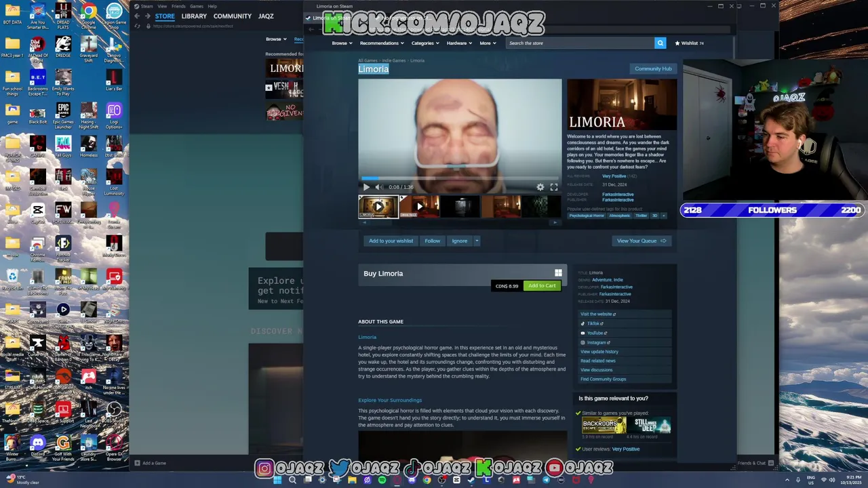The height and width of the screenshot is (488, 868).
Task: Mute the trailer with the speaker icon
Action: (x=379, y=187)
